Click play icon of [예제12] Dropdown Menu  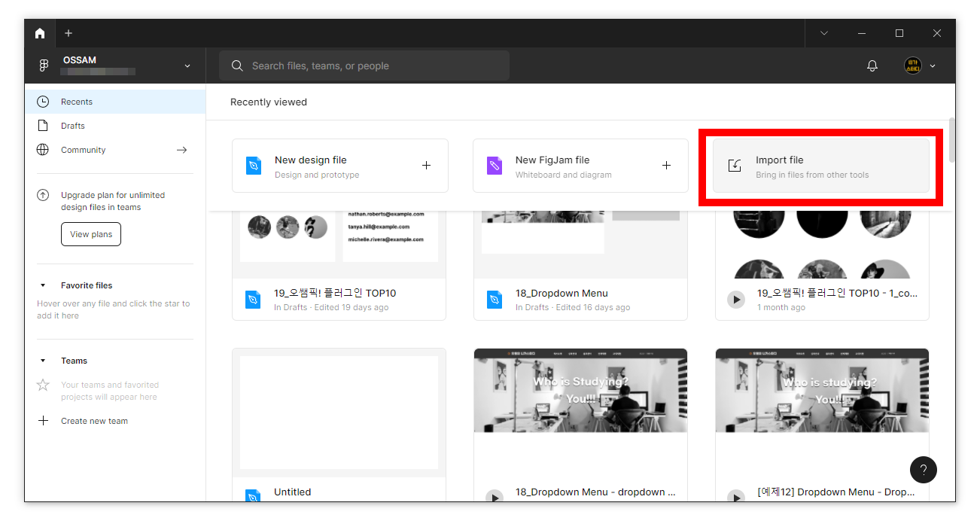[x=736, y=497]
